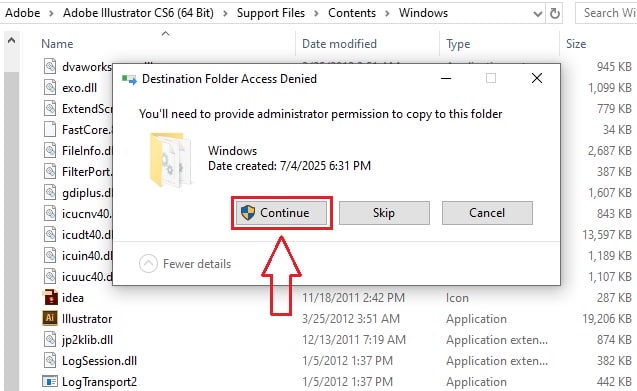Click the Search box field
This screenshot has height=391, width=637.
pyautogui.click(x=607, y=13)
